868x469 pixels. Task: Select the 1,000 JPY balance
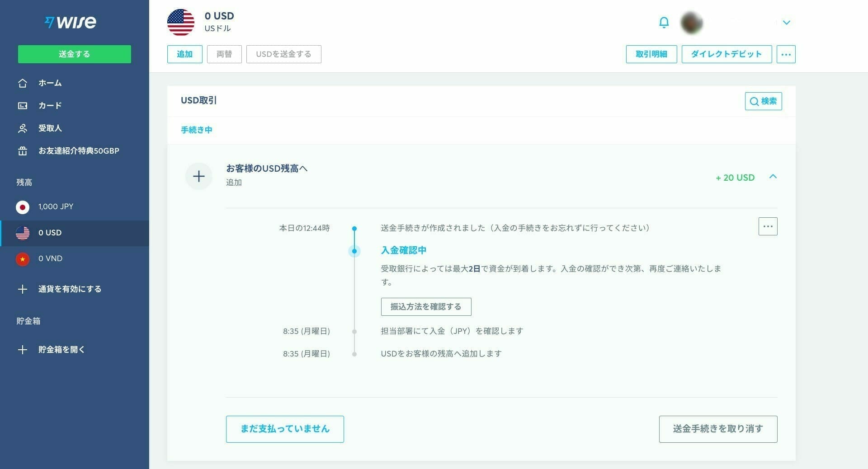pyautogui.click(x=75, y=207)
